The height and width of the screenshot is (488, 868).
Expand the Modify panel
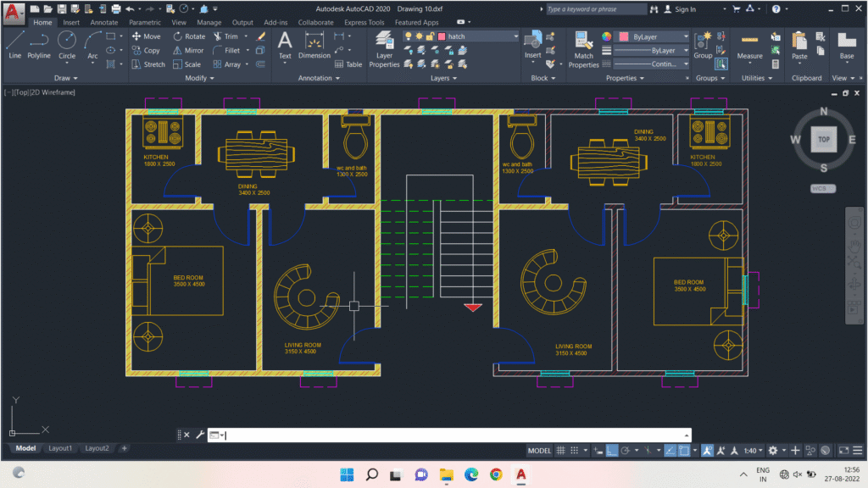coord(199,78)
